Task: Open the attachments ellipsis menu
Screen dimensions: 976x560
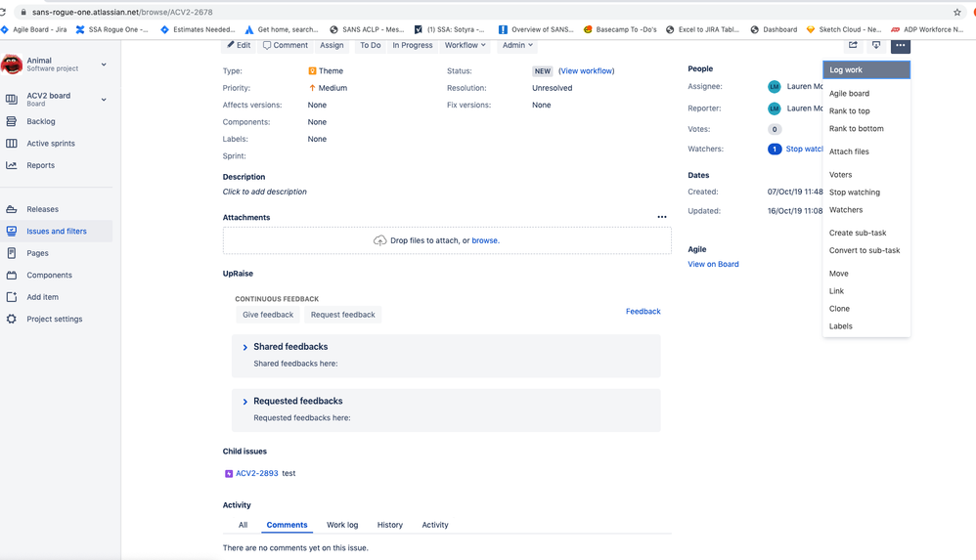Action: point(662,217)
